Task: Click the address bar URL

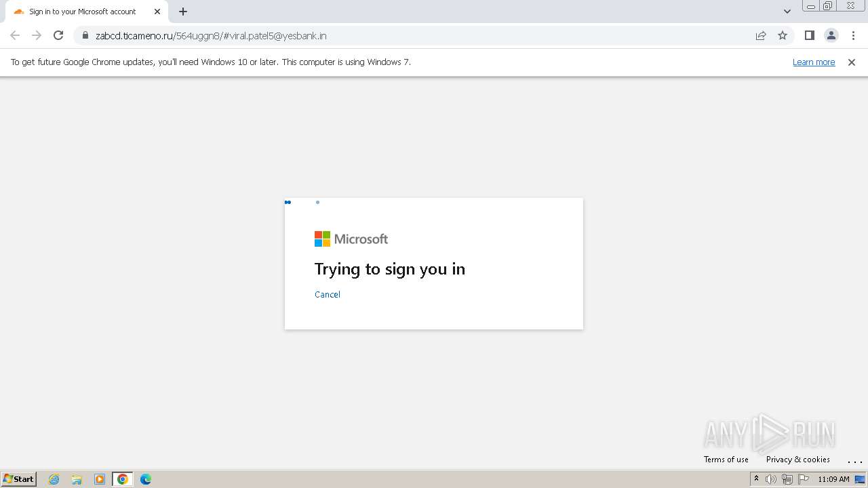Action: tap(211, 35)
